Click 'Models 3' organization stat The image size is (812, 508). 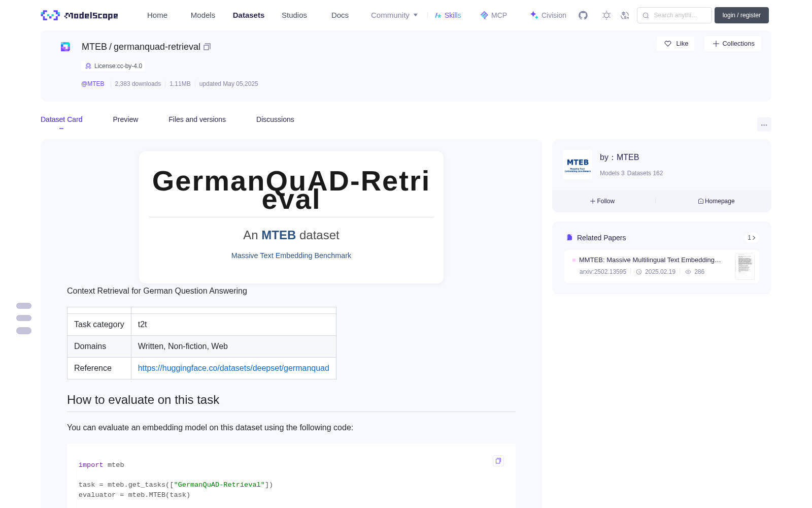(x=612, y=173)
